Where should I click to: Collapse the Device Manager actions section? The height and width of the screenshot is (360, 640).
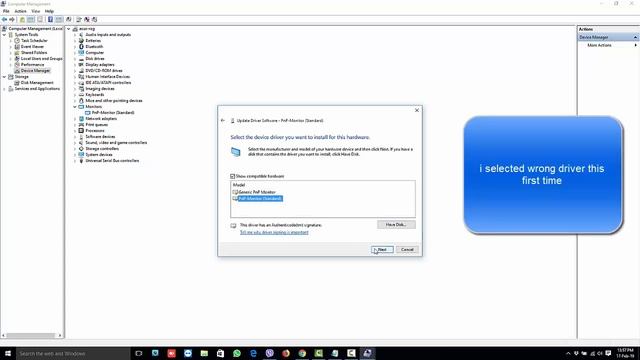636,37
